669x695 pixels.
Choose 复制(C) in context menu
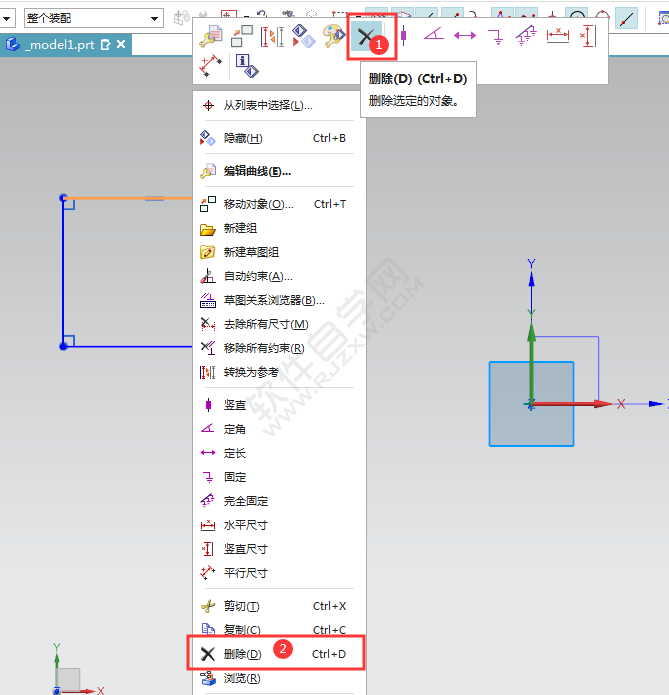coord(280,629)
